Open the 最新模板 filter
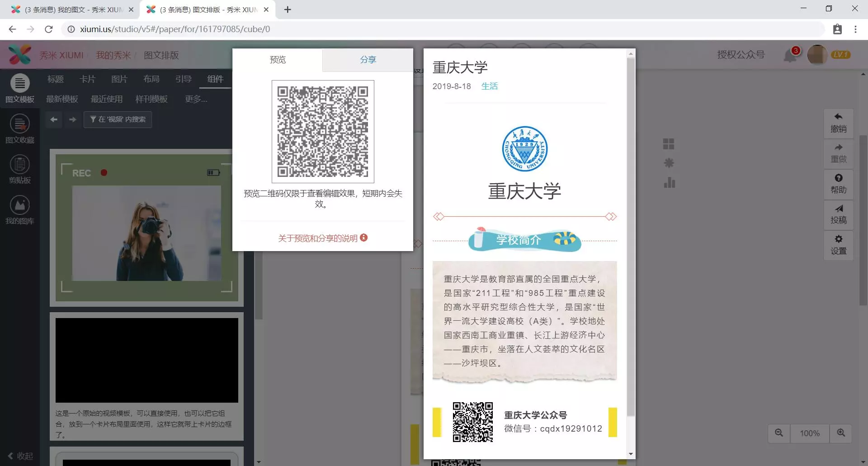The image size is (868, 466). click(x=62, y=99)
